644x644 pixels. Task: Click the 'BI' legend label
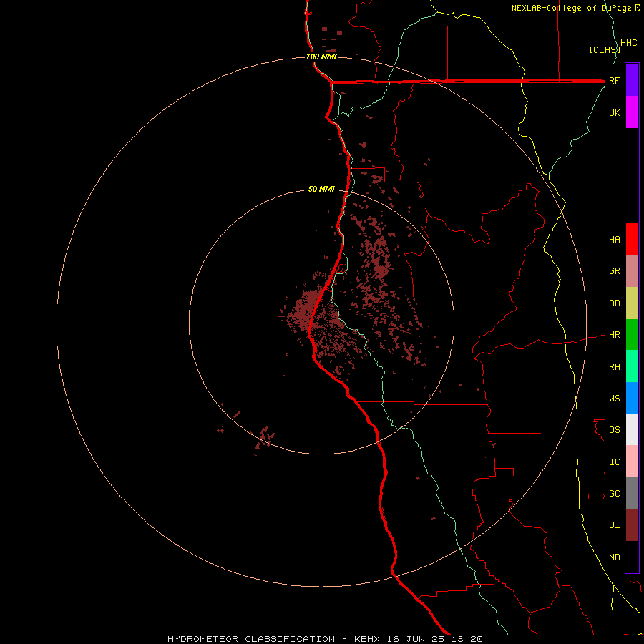(x=615, y=525)
